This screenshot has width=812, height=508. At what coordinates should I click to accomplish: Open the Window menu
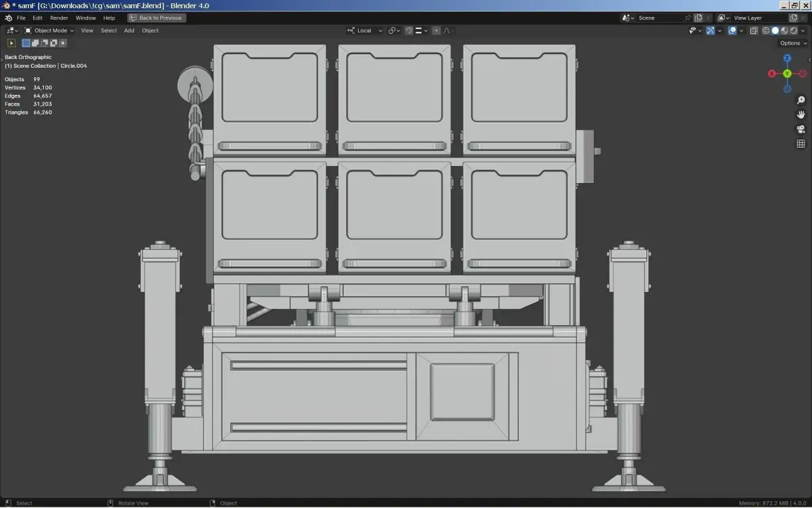tap(86, 18)
